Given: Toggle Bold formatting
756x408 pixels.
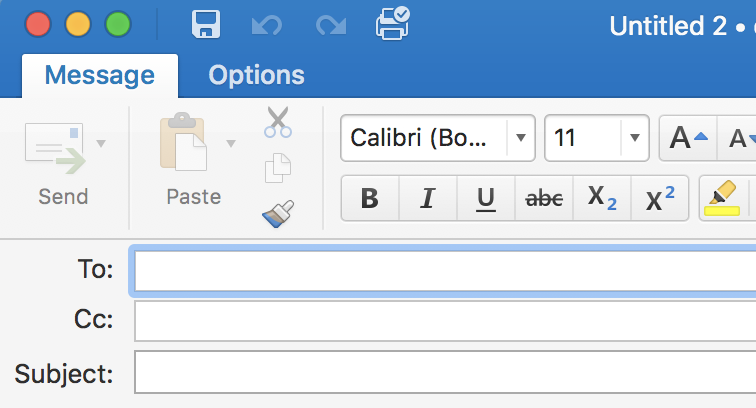Looking at the screenshot, I should point(370,198).
